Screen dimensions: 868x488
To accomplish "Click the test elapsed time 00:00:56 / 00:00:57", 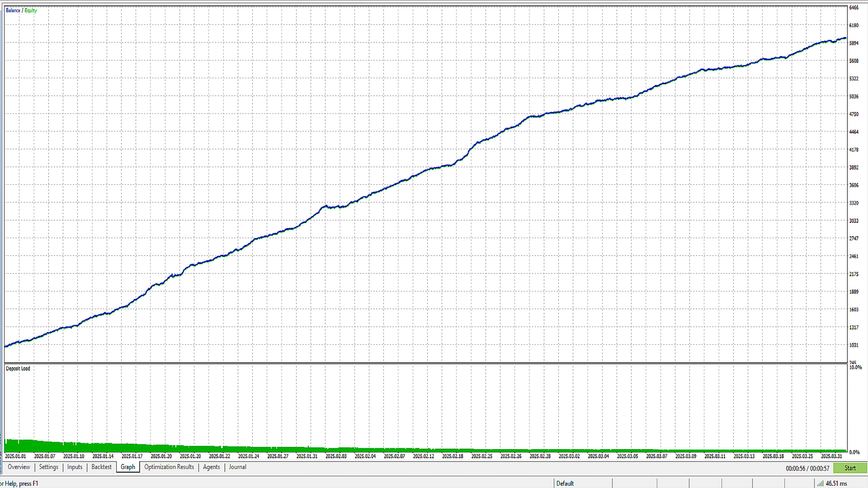I will point(807,469).
